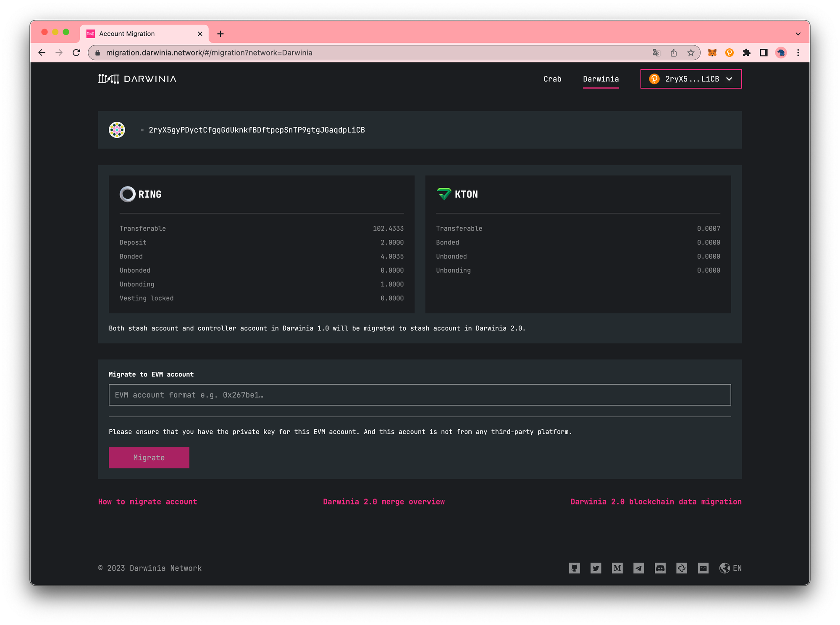The image size is (840, 625).
Task: Open the 2ryX5...LiCB account dropdown
Action: coord(691,79)
